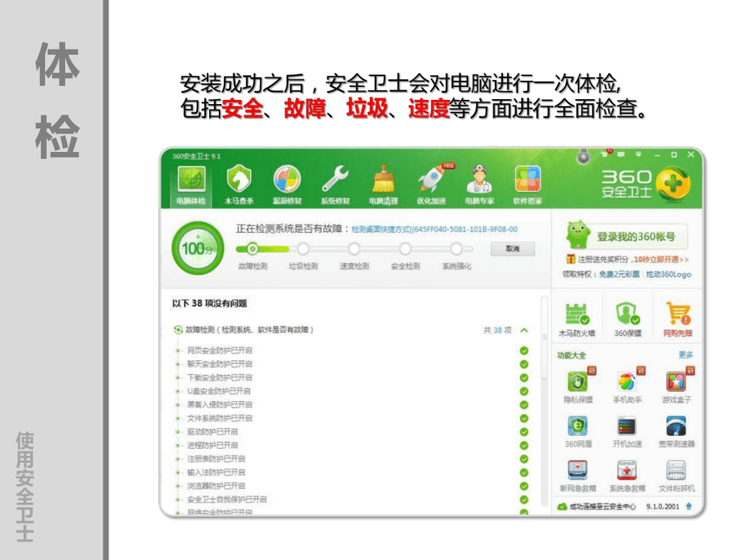
Task: Click the gift icon beside 注册送兑奖积分
Action: point(571,259)
